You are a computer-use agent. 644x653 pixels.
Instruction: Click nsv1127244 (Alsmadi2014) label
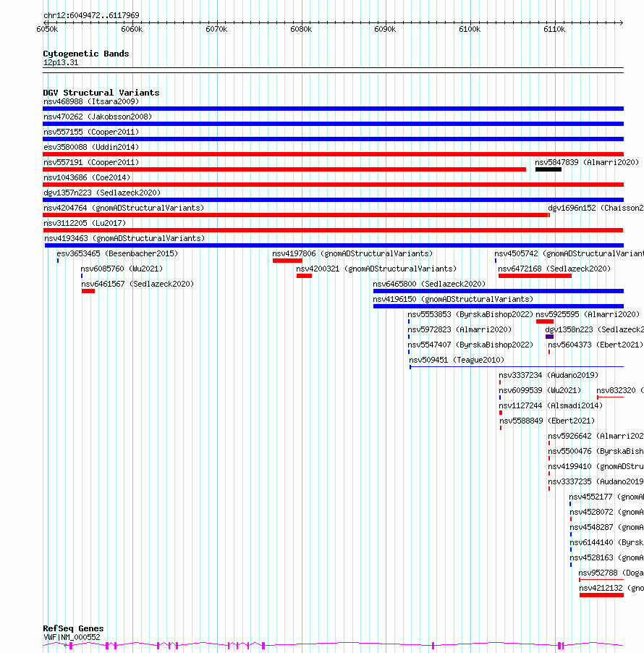pyautogui.click(x=551, y=405)
